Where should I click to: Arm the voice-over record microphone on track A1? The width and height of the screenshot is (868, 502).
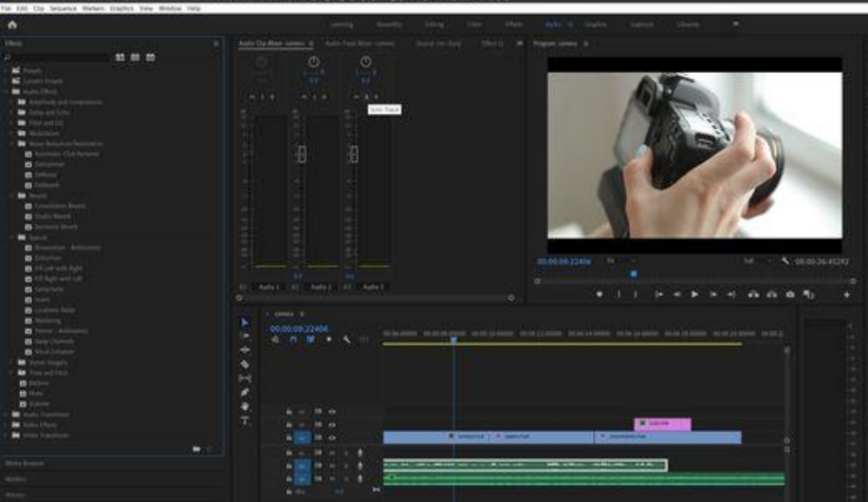tap(360, 453)
